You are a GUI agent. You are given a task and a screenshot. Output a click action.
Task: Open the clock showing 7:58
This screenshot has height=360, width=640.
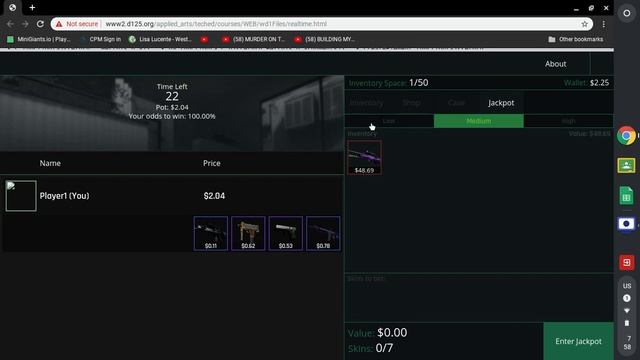click(x=627, y=342)
